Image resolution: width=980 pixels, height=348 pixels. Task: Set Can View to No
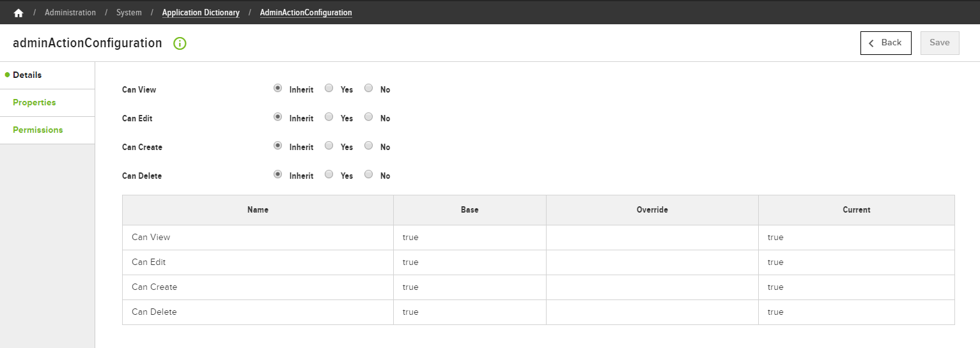point(368,89)
